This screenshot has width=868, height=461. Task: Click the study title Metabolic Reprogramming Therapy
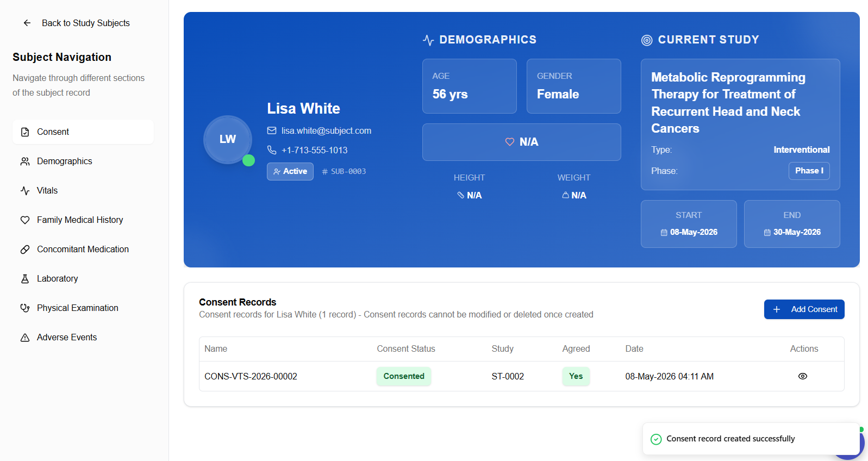coord(728,103)
